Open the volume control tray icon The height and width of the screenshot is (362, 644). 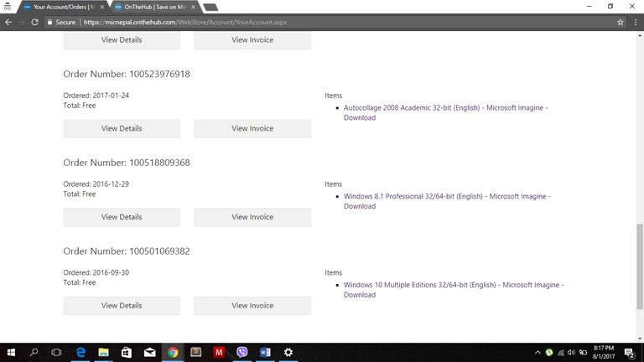tap(571, 353)
